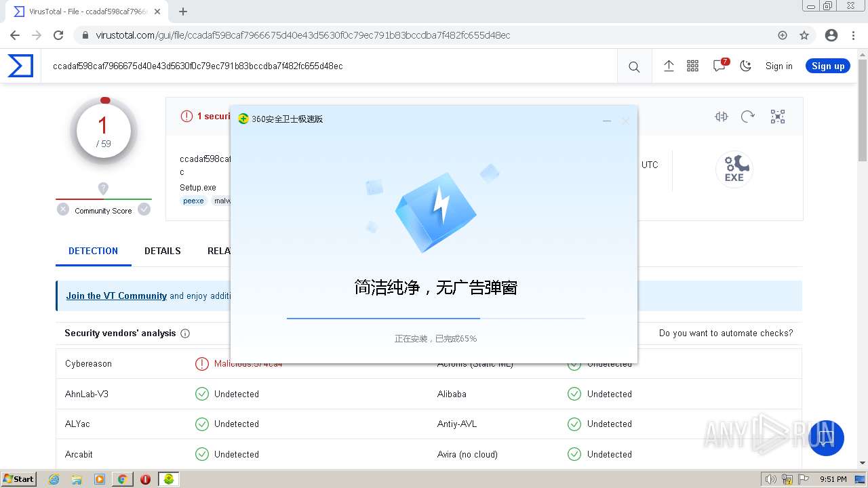
Task: Click the VirusTotal logo icon
Action: (20, 66)
